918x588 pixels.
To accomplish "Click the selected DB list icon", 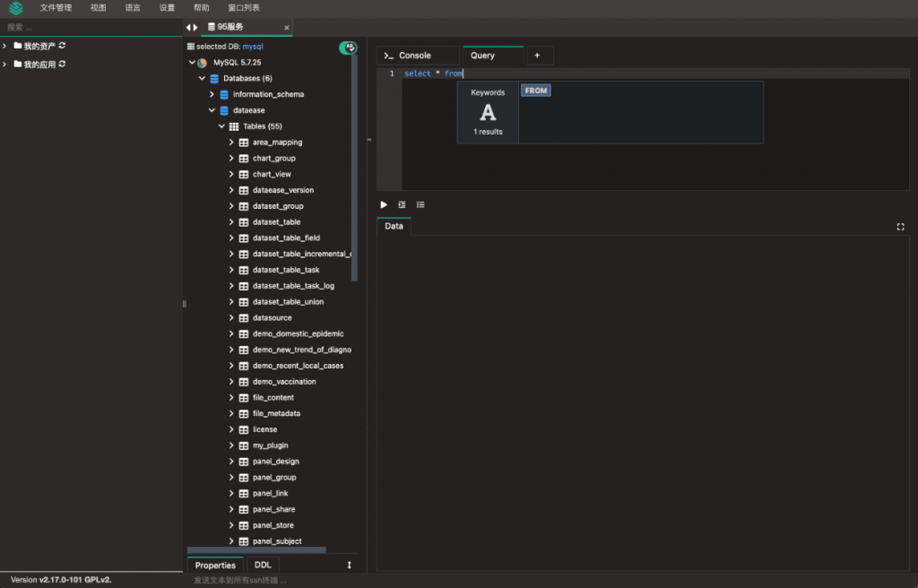I will pyautogui.click(x=190, y=47).
